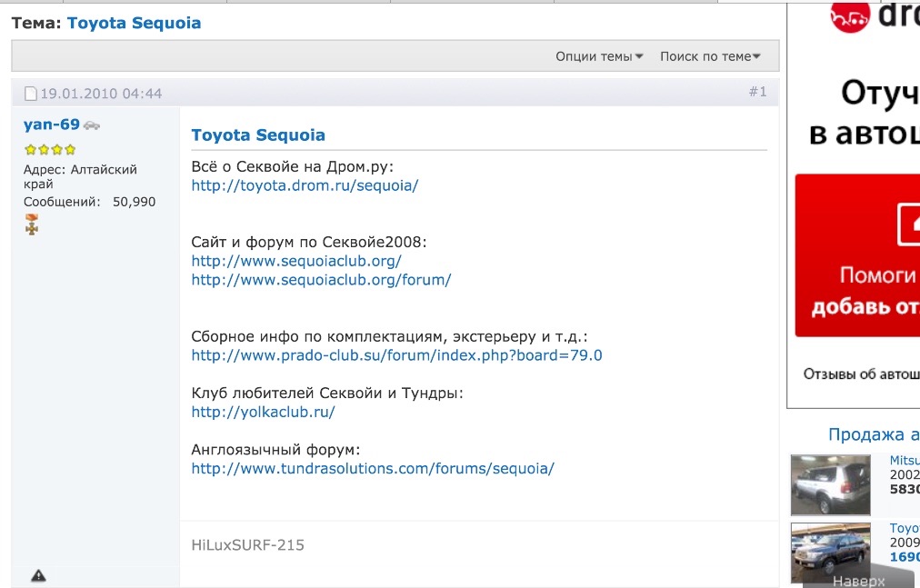Click the red review banner advertisement

tap(857, 255)
